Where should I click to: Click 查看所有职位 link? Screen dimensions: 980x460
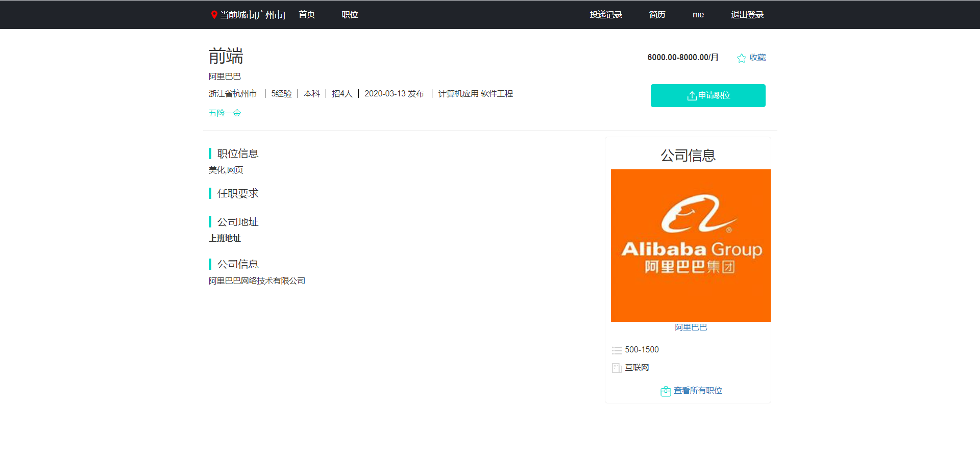698,391
